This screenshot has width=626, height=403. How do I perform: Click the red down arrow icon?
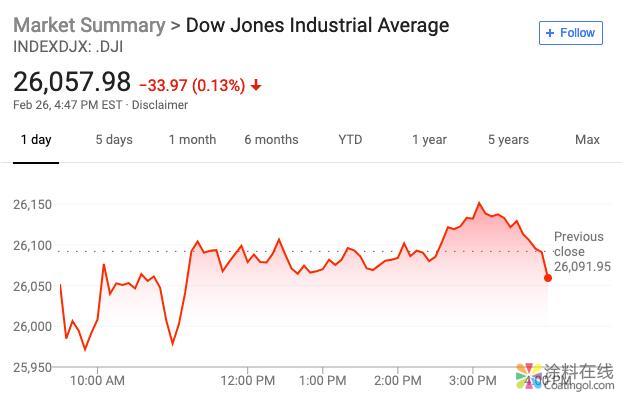point(257,86)
